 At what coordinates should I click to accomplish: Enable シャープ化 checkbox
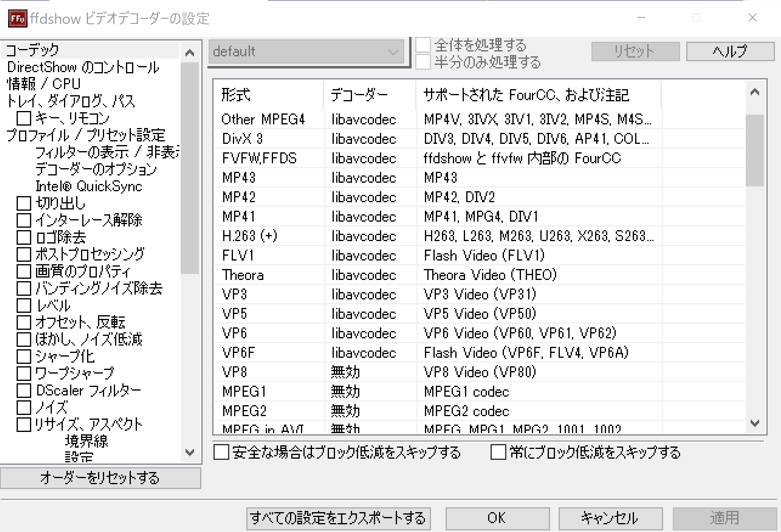pyautogui.click(x=24, y=357)
